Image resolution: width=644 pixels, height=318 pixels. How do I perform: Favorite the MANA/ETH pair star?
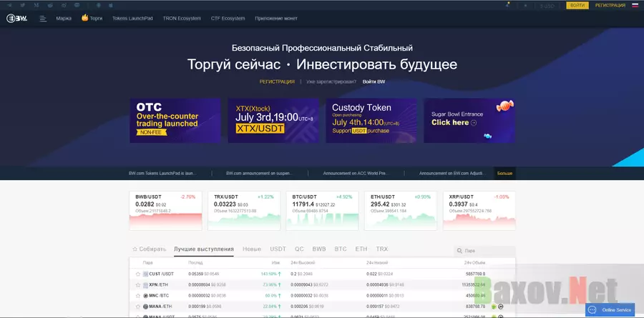(x=138, y=307)
